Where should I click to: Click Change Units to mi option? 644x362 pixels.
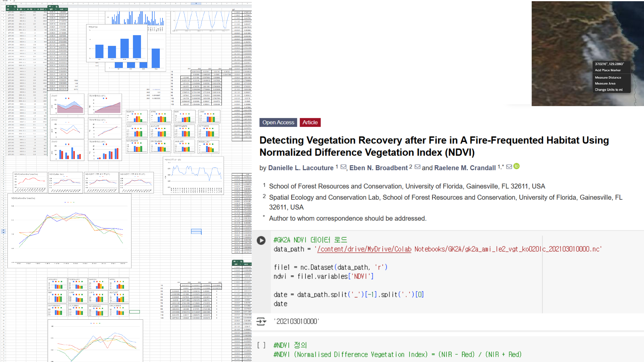coord(609,90)
